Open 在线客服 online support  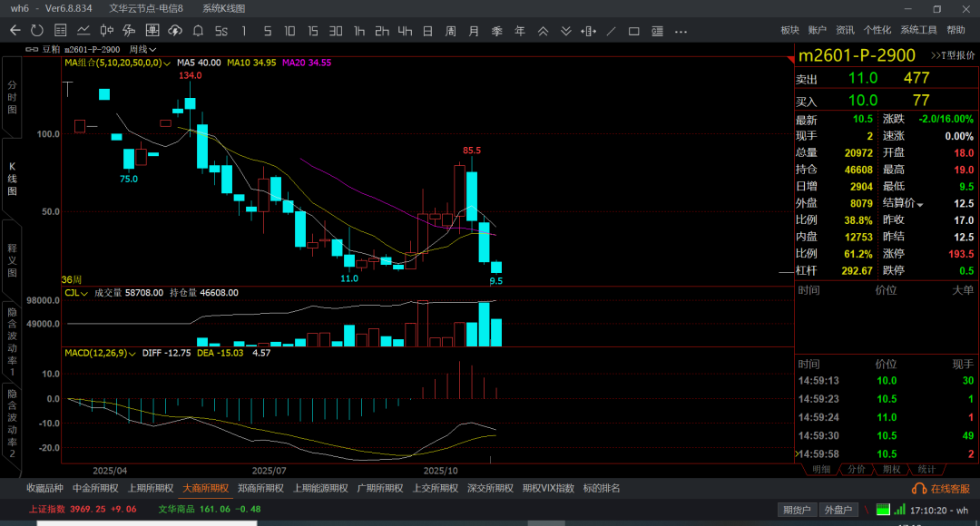coord(944,489)
